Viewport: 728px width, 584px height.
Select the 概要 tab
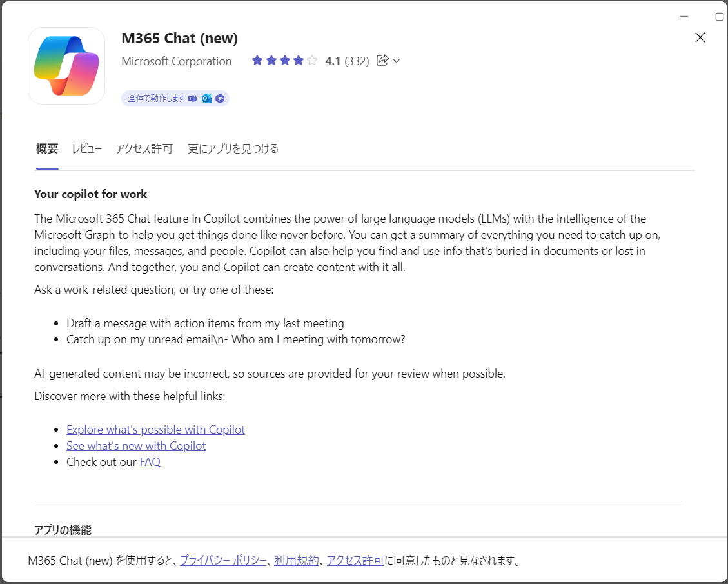tap(47, 148)
